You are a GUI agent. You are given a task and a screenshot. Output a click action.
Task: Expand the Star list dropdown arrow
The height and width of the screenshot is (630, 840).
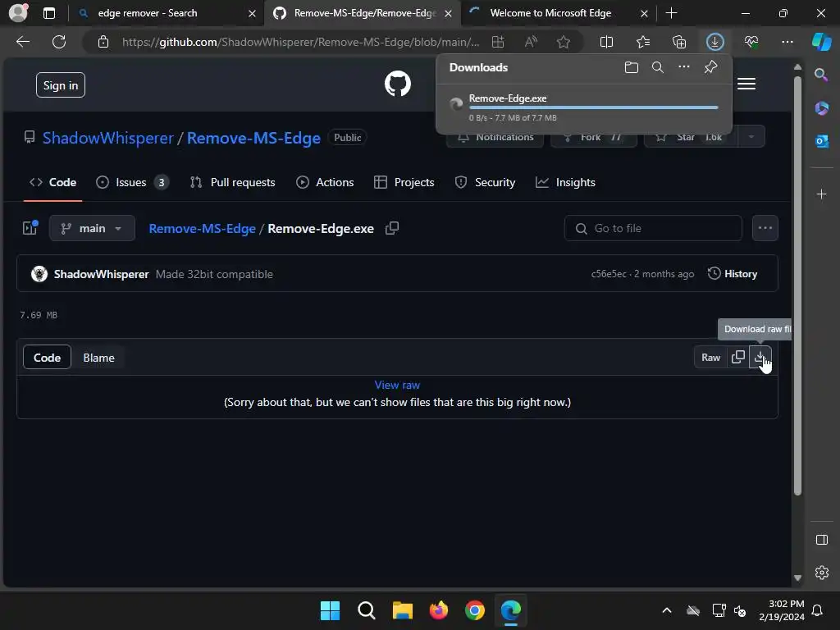751,137
